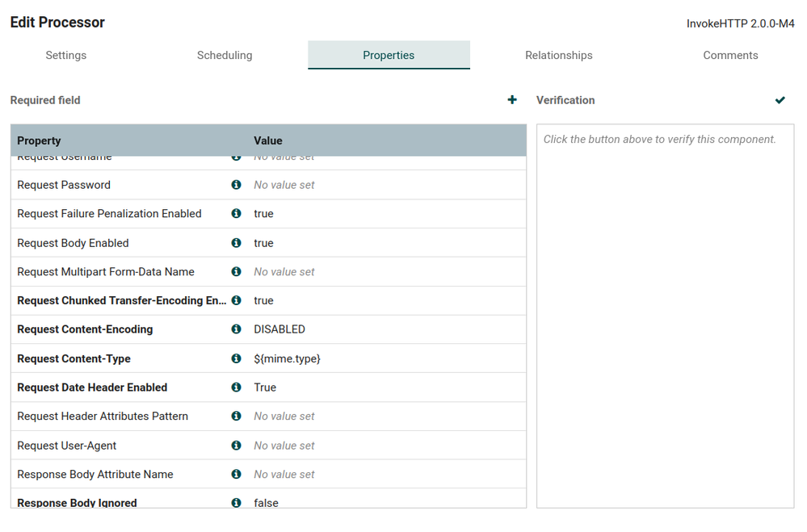
Task: Show info for Request Body Enabled
Action: point(236,243)
